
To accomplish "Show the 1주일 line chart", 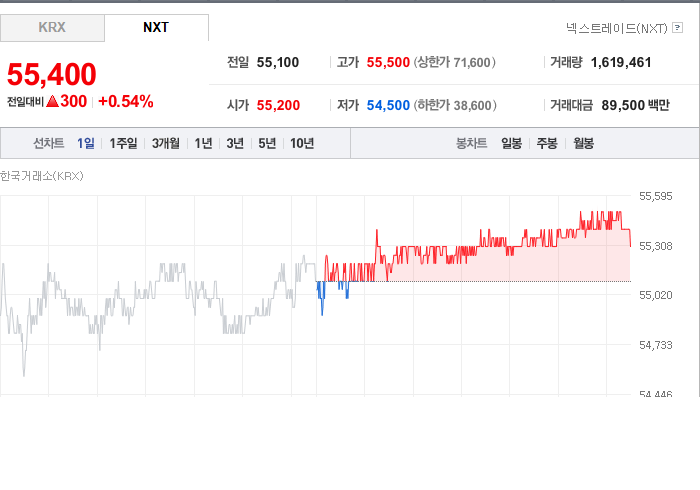I will pos(123,143).
